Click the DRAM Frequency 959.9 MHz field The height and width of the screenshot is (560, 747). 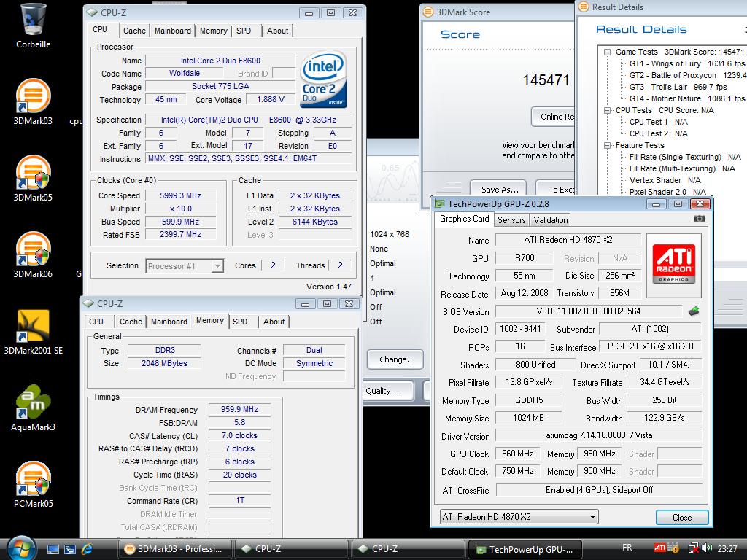(239, 409)
